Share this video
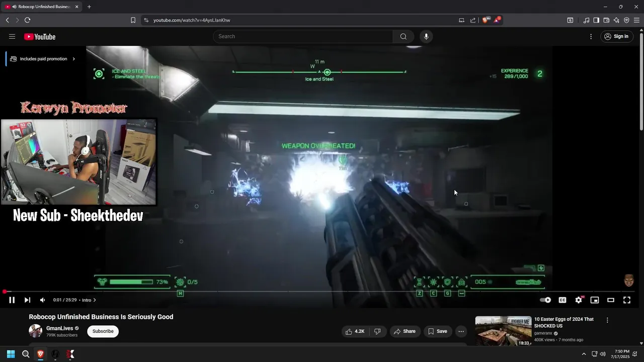This screenshot has height=362, width=644. pos(405,331)
